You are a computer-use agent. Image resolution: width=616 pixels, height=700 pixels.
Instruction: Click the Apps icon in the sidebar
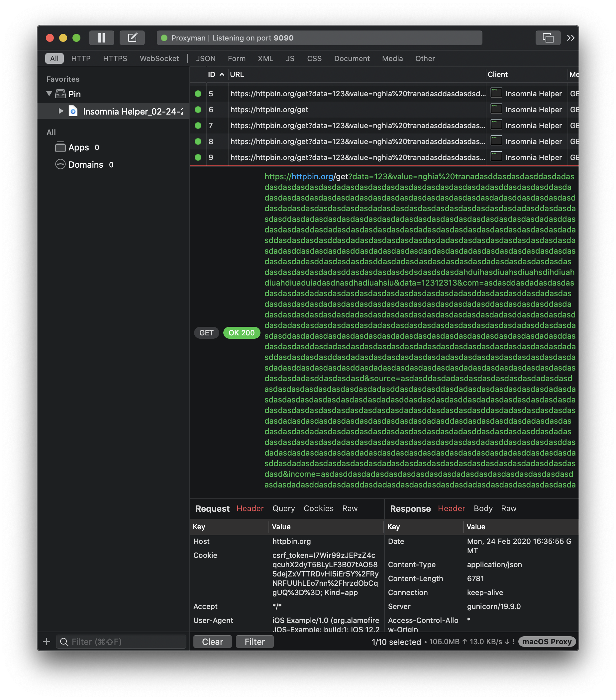pyautogui.click(x=60, y=147)
